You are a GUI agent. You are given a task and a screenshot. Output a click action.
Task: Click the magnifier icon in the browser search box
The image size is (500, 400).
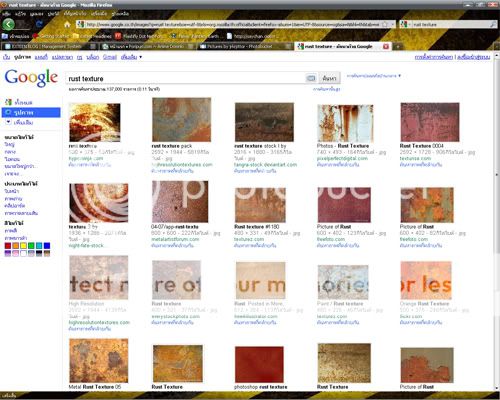(493, 24)
